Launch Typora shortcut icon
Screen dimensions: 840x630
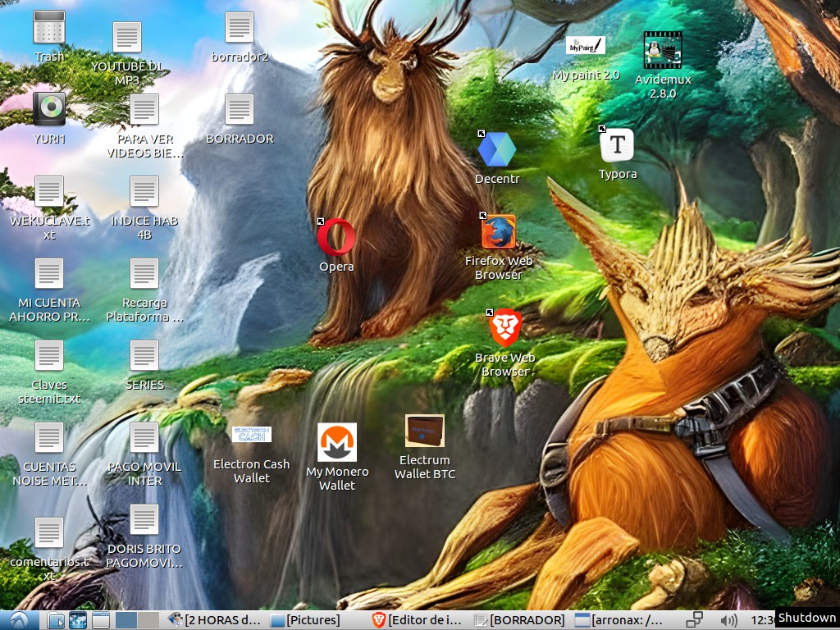tap(617, 144)
